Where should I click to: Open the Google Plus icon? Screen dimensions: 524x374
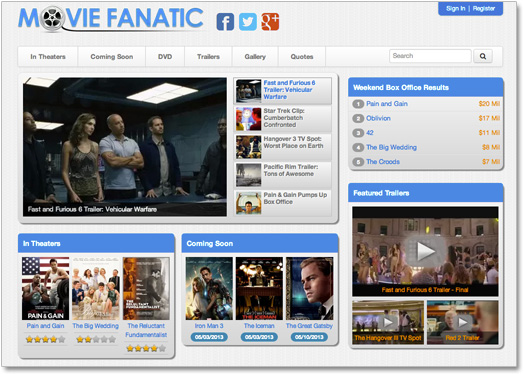pos(270,22)
